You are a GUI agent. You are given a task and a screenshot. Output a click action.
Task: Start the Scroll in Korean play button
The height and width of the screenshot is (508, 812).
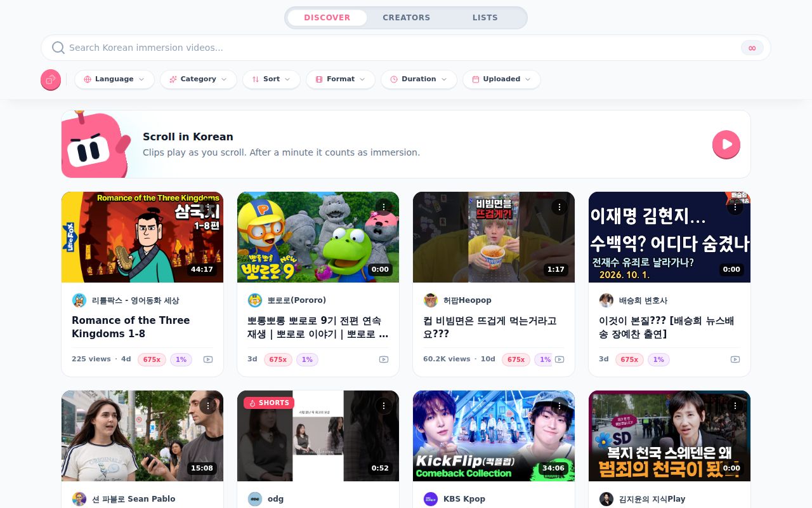(x=726, y=144)
